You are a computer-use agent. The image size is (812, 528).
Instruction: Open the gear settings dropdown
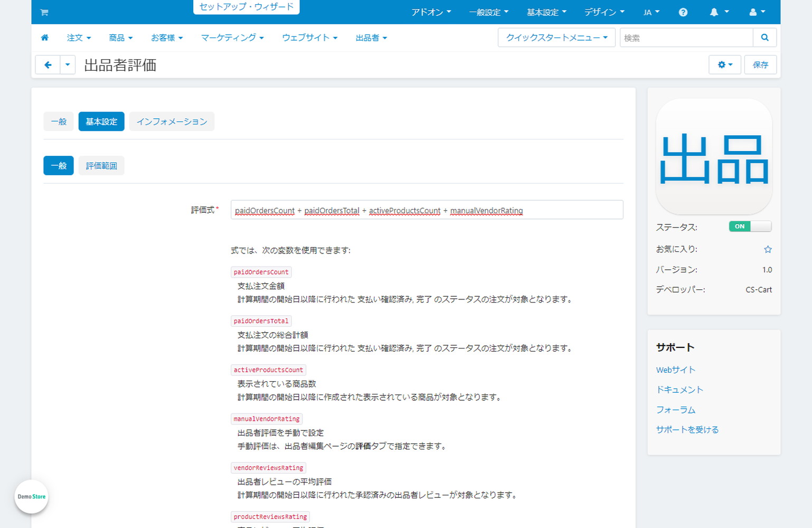coord(725,65)
